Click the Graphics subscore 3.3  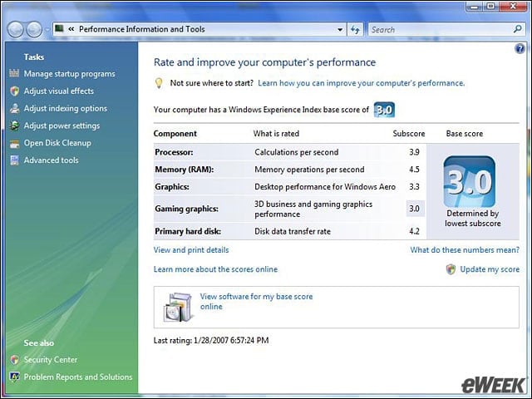coord(414,186)
